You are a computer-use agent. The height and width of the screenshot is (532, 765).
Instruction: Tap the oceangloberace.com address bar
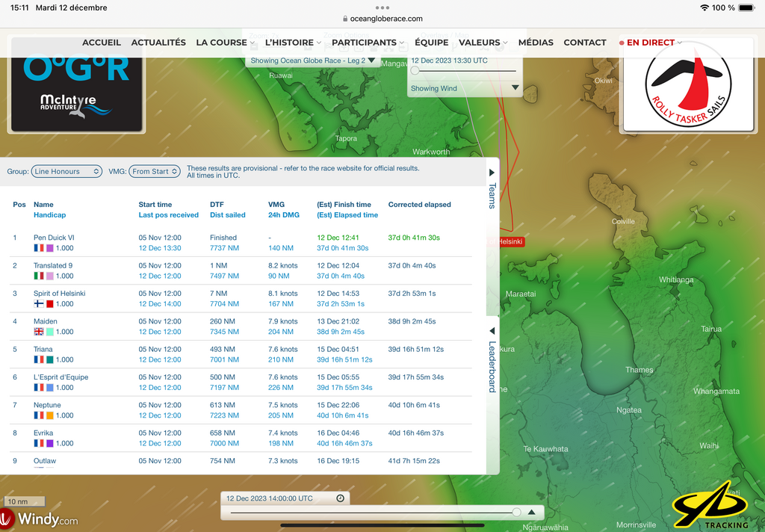pos(382,19)
